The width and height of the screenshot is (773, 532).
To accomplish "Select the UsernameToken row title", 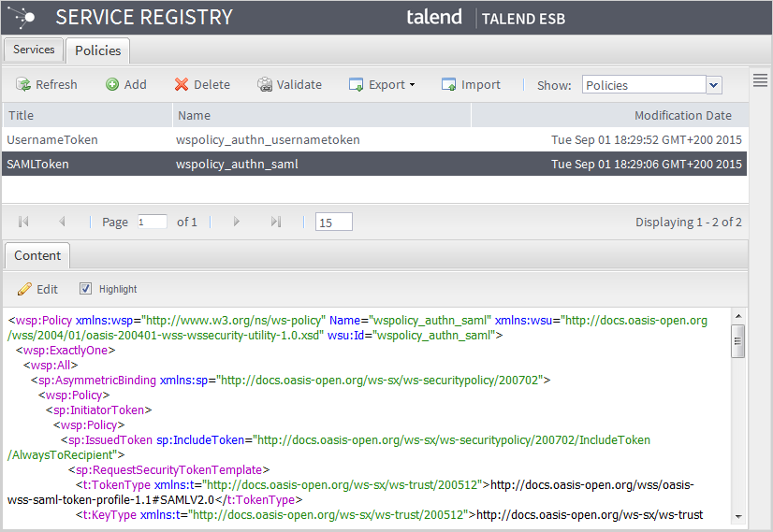I will click(52, 140).
